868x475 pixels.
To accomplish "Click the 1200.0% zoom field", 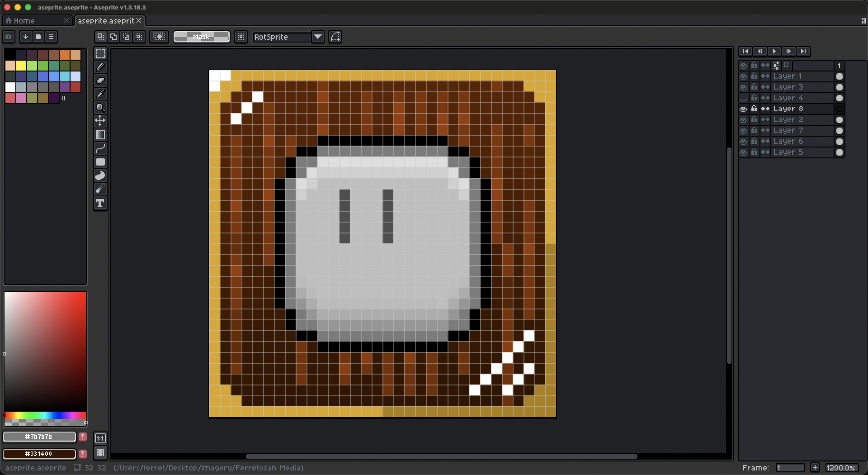I will 842,468.
